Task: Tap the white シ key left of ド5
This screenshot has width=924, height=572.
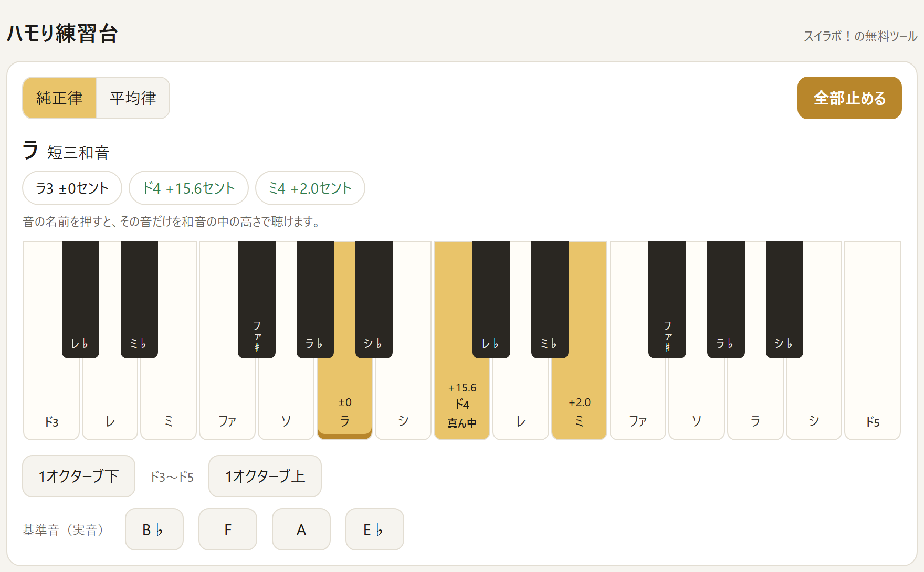Action: point(814,399)
